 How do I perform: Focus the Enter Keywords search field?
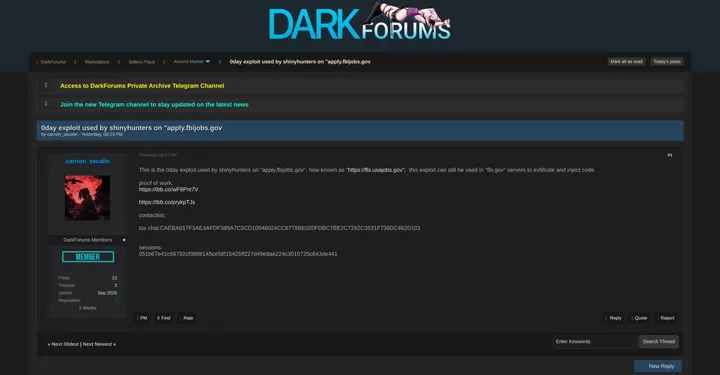pos(595,341)
